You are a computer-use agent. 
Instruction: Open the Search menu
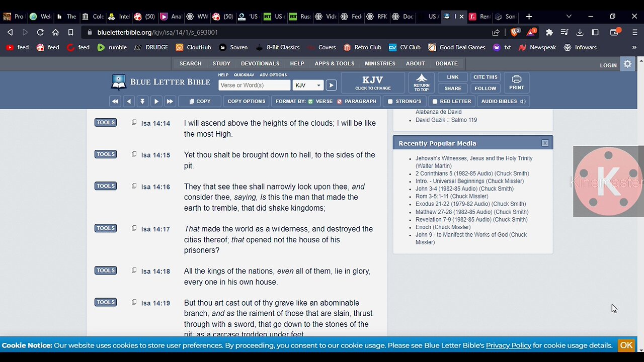tap(191, 64)
